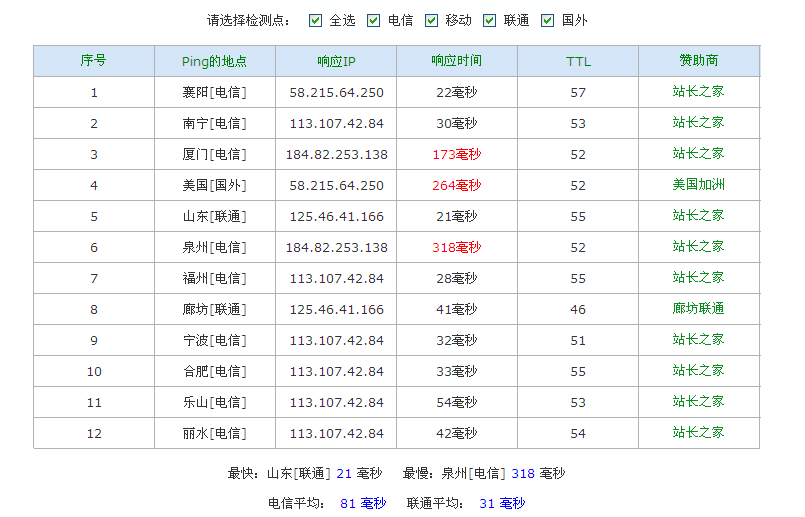The height and width of the screenshot is (517, 805).
Task: Open 站长之家 link in the 泉州 row
Action: 698,247
